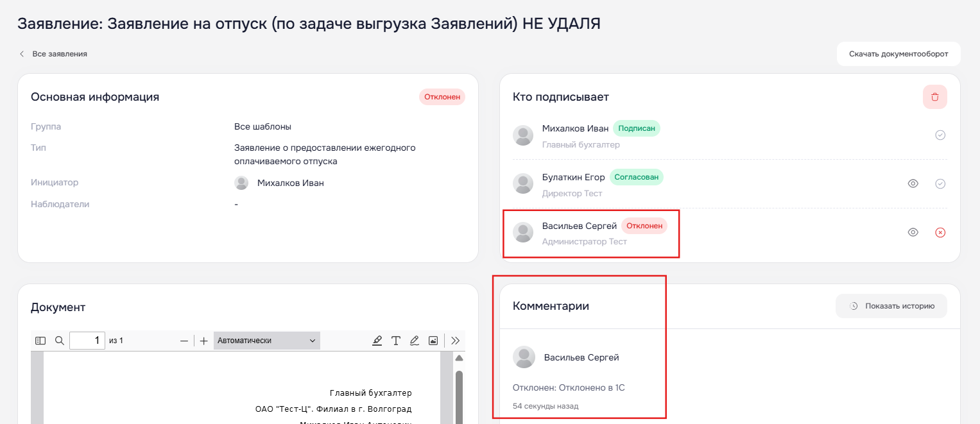
Task: Go back to Все заявления
Action: [53, 54]
